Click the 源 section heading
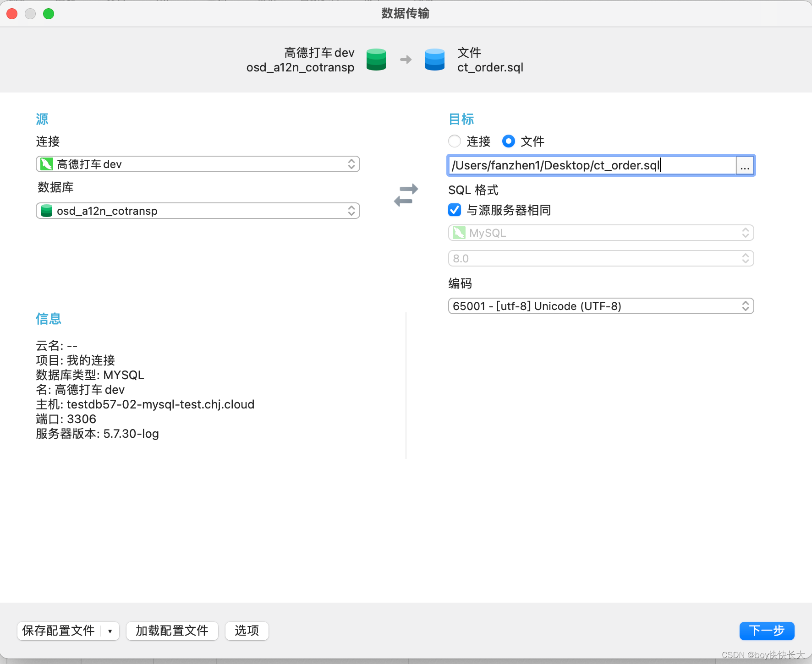Viewport: 812px width, 664px height. point(42,119)
